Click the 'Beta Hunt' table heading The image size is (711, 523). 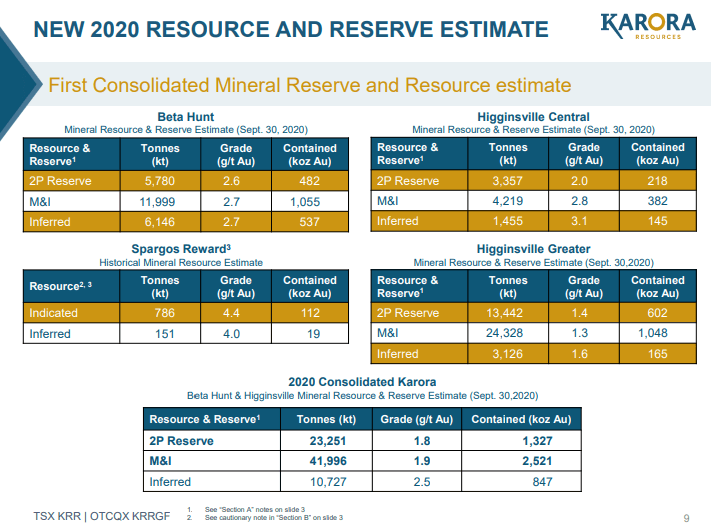pos(186,117)
